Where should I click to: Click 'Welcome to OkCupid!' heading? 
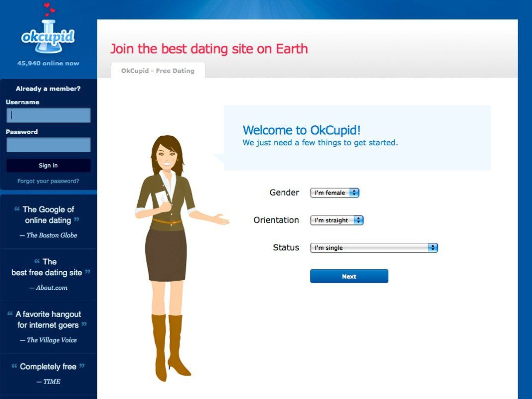click(x=302, y=130)
